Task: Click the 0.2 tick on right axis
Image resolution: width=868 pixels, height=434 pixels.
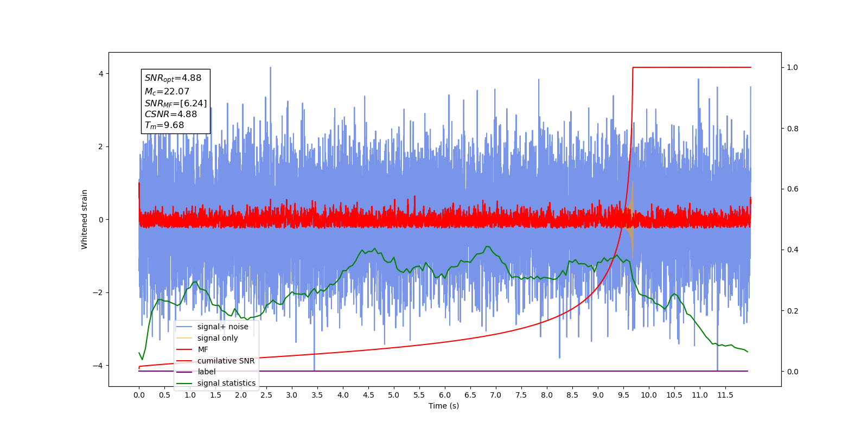Action: click(792, 311)
